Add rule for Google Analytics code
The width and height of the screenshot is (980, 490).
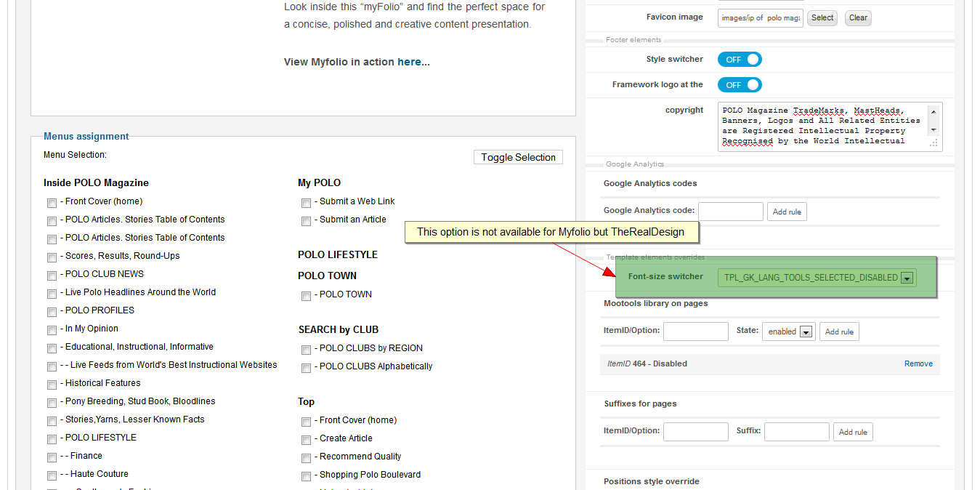pyautogui.click(x=787, y=212)
